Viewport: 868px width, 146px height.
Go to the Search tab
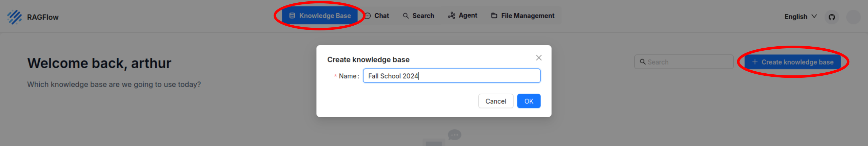[418, 16]
